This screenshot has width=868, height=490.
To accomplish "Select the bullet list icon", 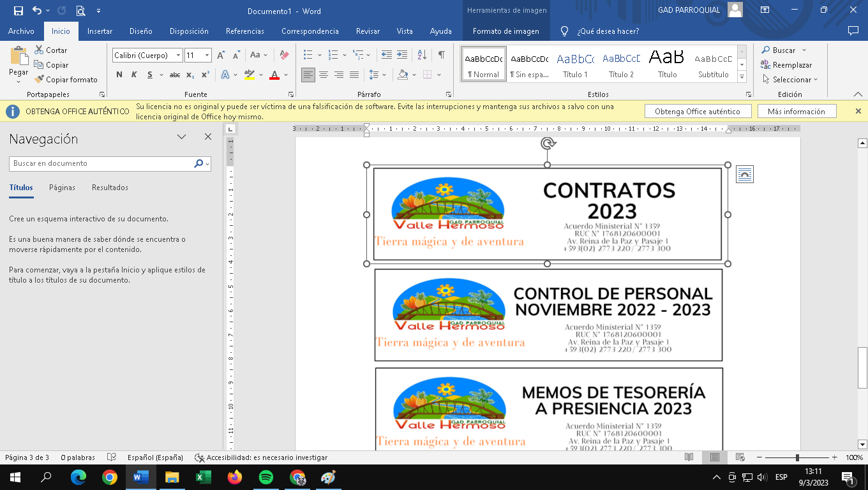I will [308, 55].
